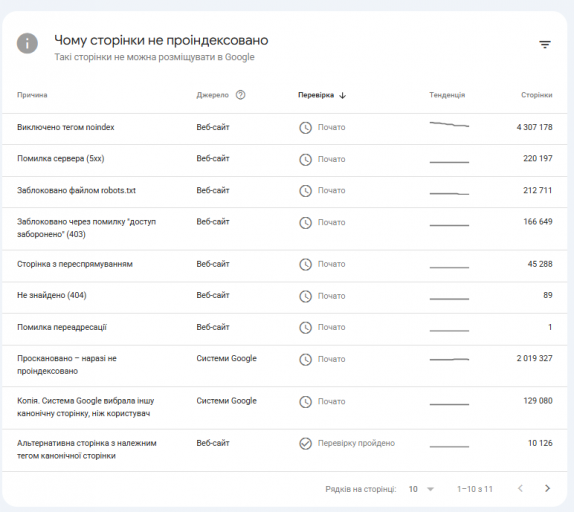
Task: Expand the rows per page dropdown arrow
Action: coord(430,489)
